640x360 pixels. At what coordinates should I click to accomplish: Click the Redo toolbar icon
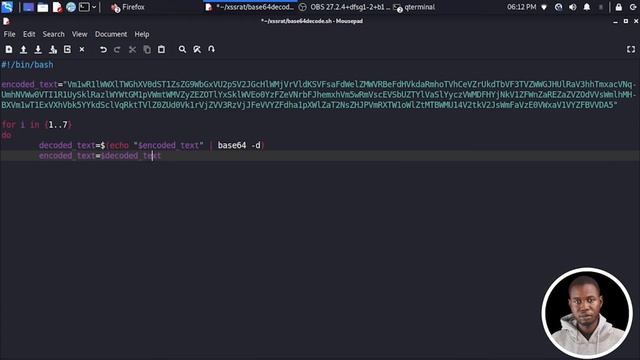[x=118, y=49]
